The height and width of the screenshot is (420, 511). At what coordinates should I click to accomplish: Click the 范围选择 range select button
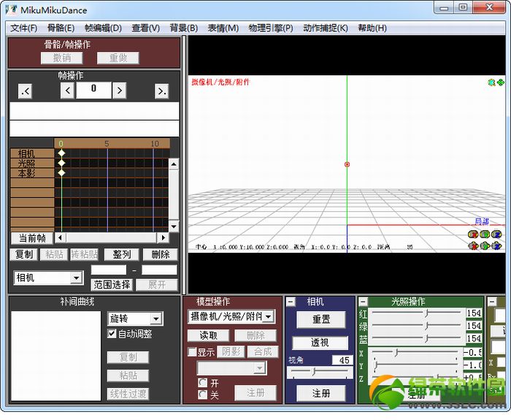112,285
